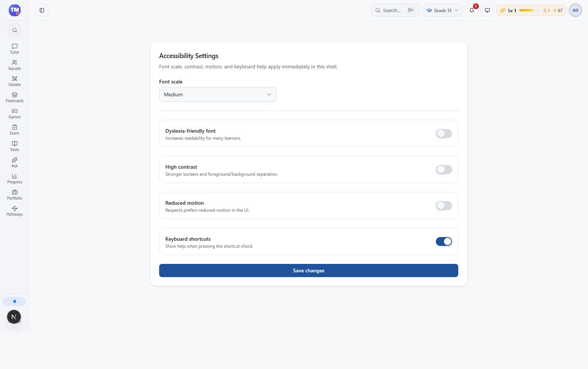Enable the Reduced motion switch

click(x=444, y=205)
